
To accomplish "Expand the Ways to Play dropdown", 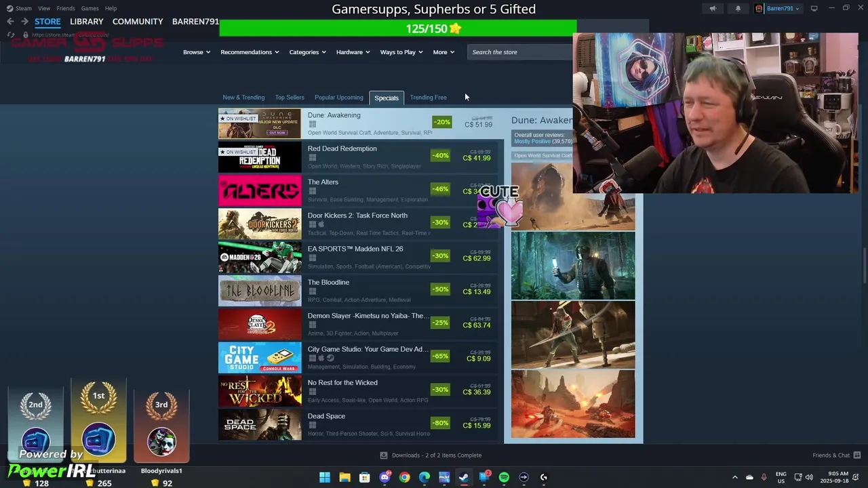I will tap(401, 52).
